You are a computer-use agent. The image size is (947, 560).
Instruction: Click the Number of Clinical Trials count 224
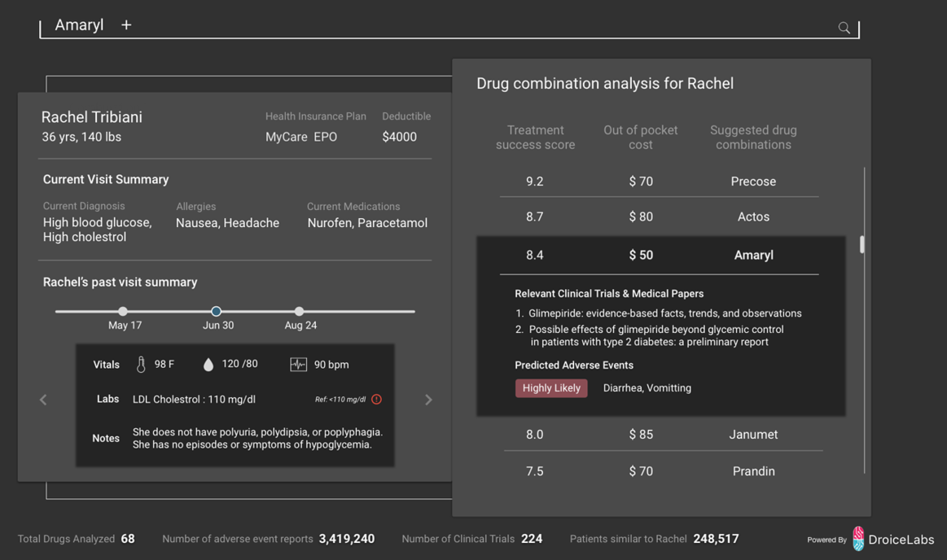(x=532, y=539)
